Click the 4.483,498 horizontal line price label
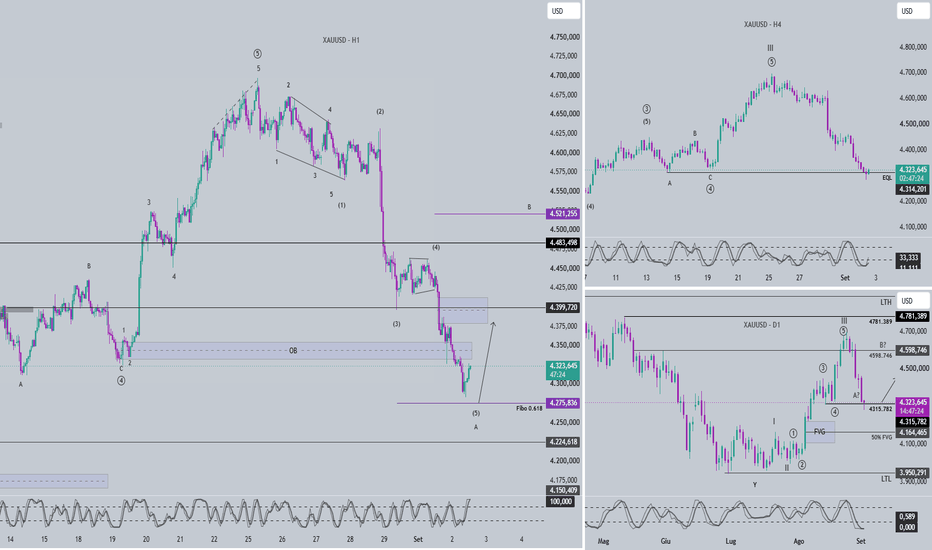 (x=563, y=243)
